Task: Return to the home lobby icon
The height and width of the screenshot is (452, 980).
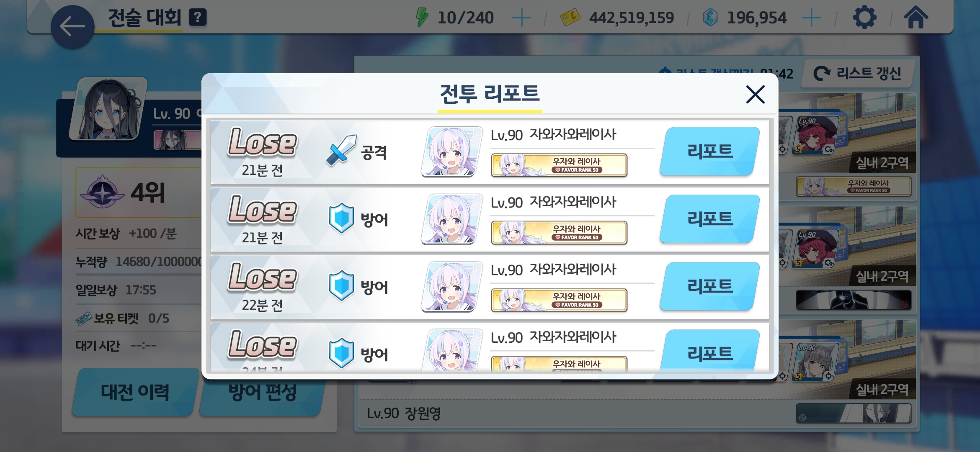Action: (916, 18)
